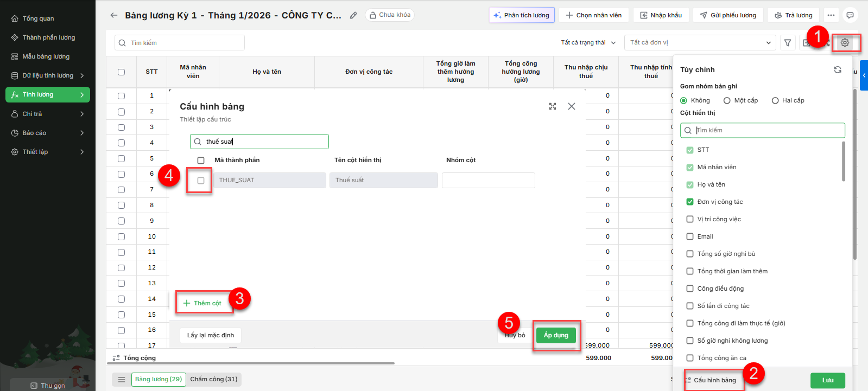Open table settings gear icon
The height and width of the screenshot is (391, 868).
845,42
